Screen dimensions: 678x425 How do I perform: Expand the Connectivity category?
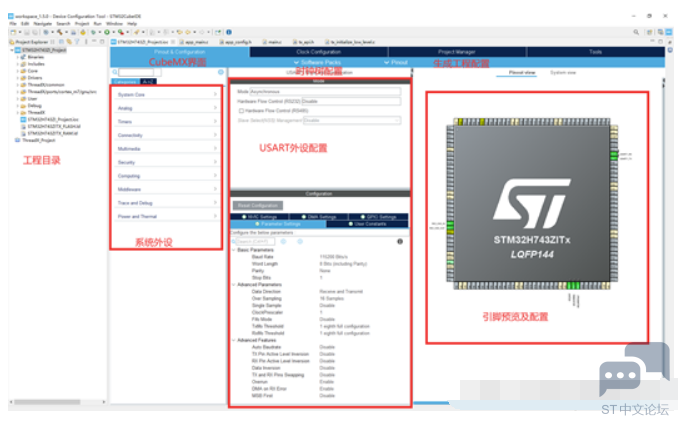167,135
